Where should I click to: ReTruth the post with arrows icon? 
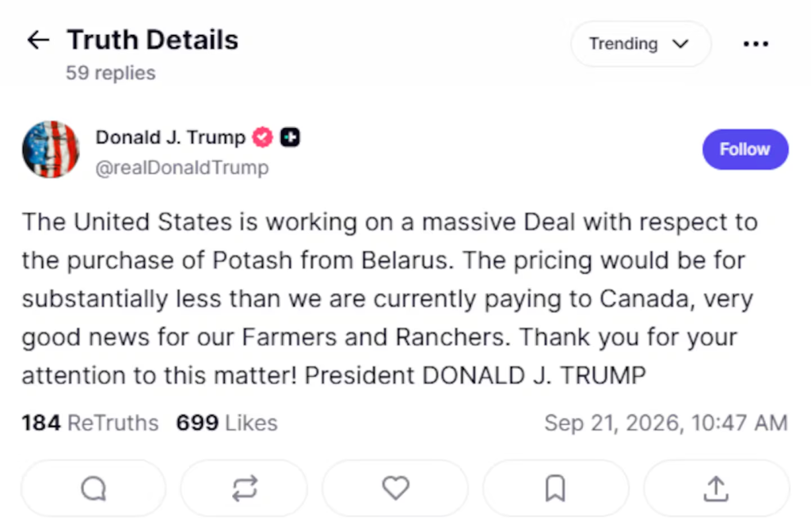(x=244, y=488)
